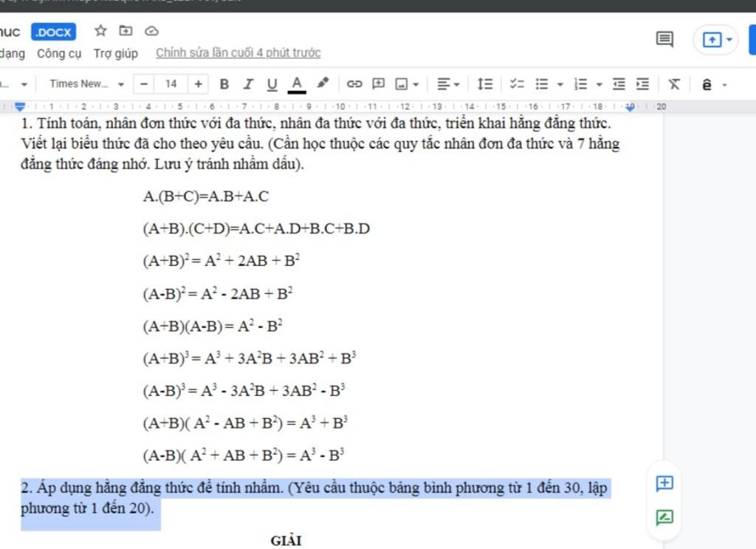Check the cloud document status icon
The width and height of the screenshot is (756, 549).
(151, 31)
